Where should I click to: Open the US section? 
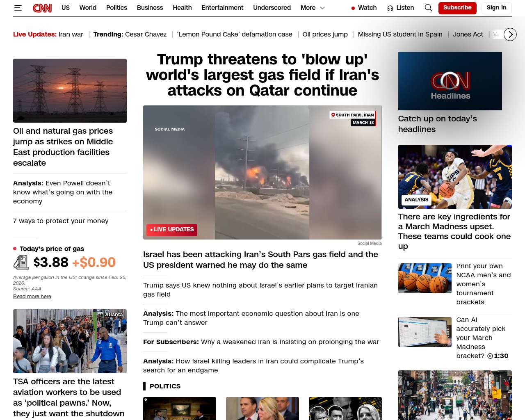(66, 8)
